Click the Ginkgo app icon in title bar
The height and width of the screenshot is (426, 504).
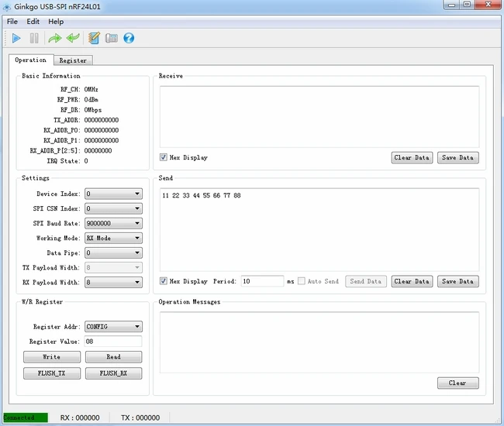tap(7, 7)
